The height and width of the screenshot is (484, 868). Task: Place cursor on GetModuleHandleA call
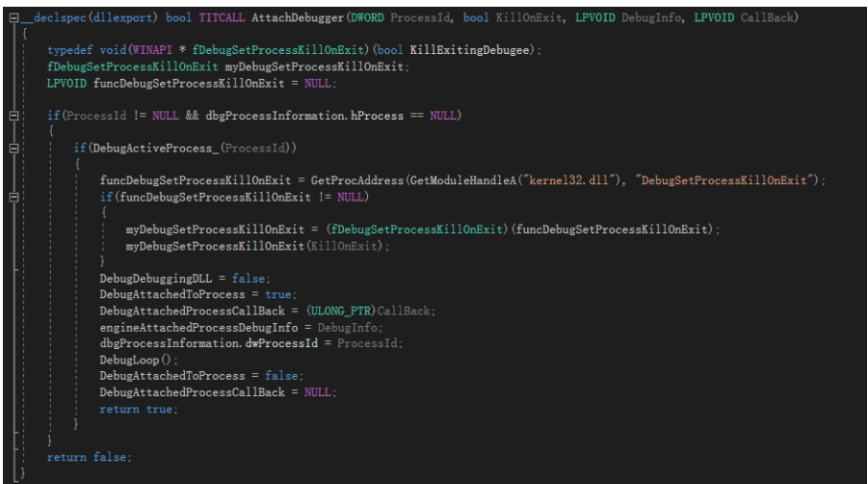click(x=462, y=180)
